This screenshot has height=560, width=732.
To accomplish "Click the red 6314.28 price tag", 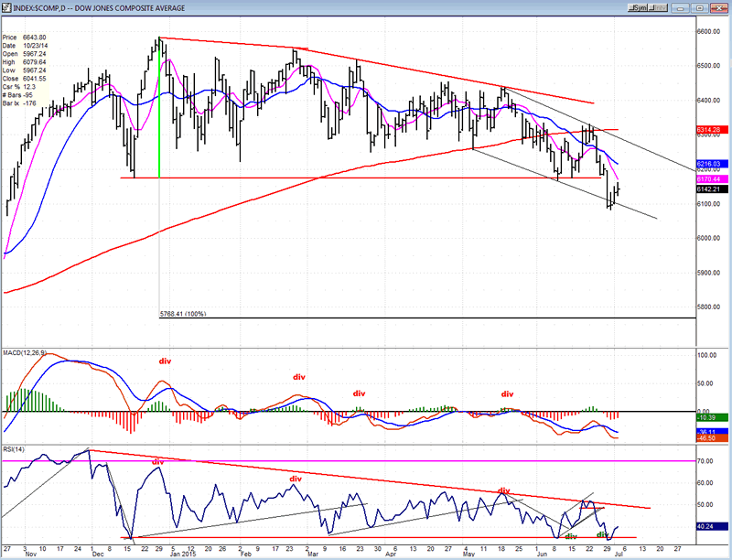I will 712,131.
